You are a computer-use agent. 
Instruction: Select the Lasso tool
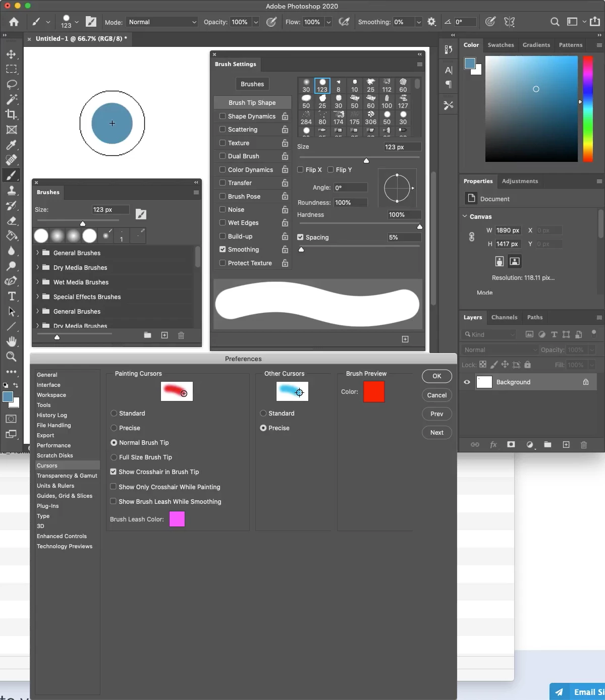(11, 84)
